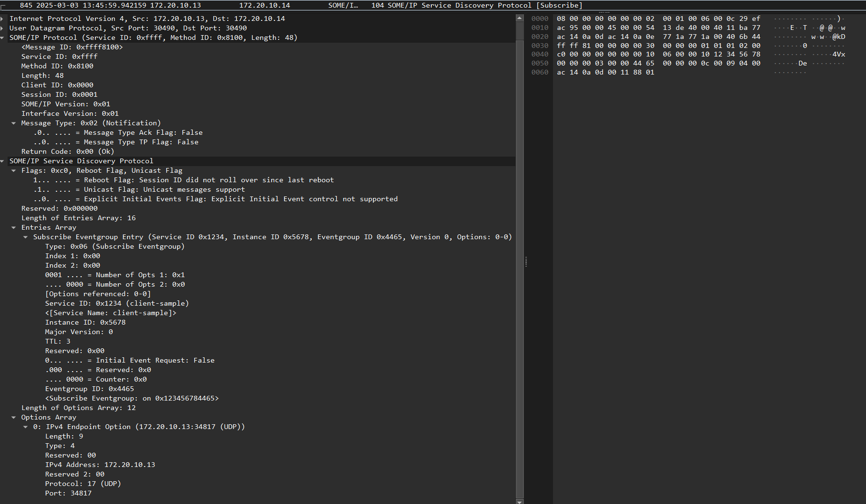
Task: Select the TTL: 3 field
Action: coord(57,341)
